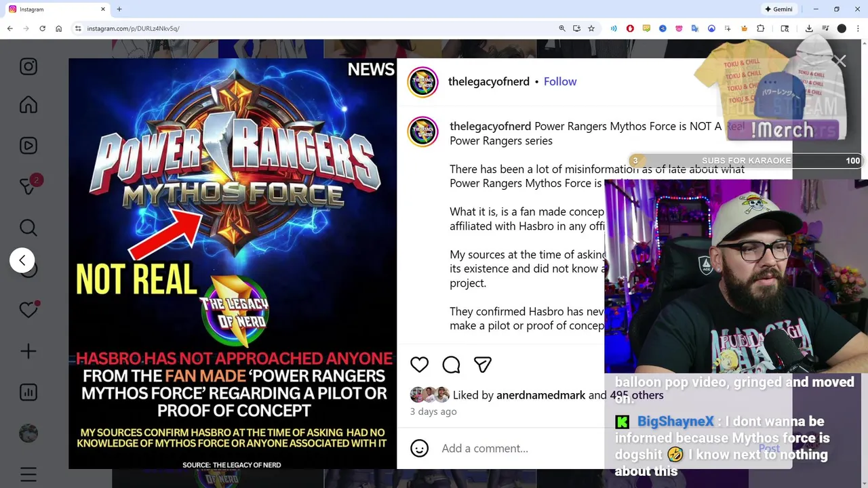Go to the browser home page button
868x488 pixels.
[58, 28]
